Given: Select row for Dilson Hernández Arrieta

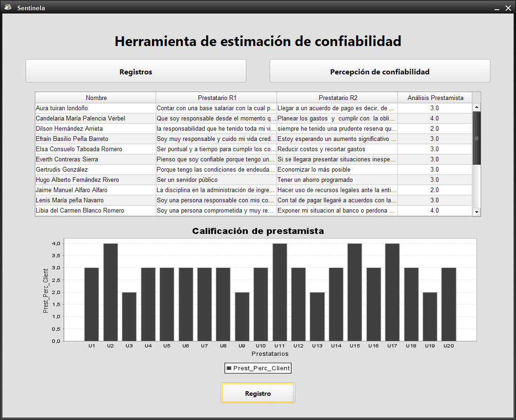Looking at the screenshot, I should [95, 129].
